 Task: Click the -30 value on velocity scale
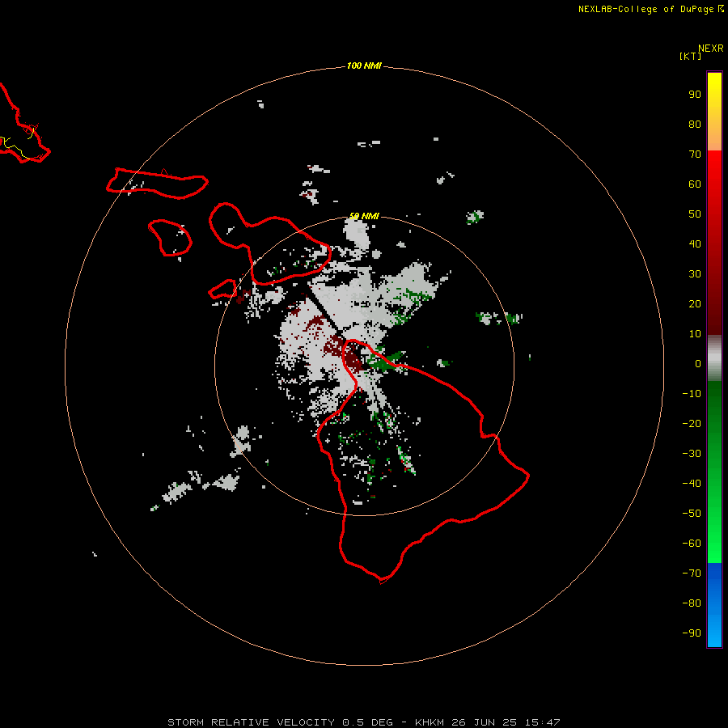[692, 454]
